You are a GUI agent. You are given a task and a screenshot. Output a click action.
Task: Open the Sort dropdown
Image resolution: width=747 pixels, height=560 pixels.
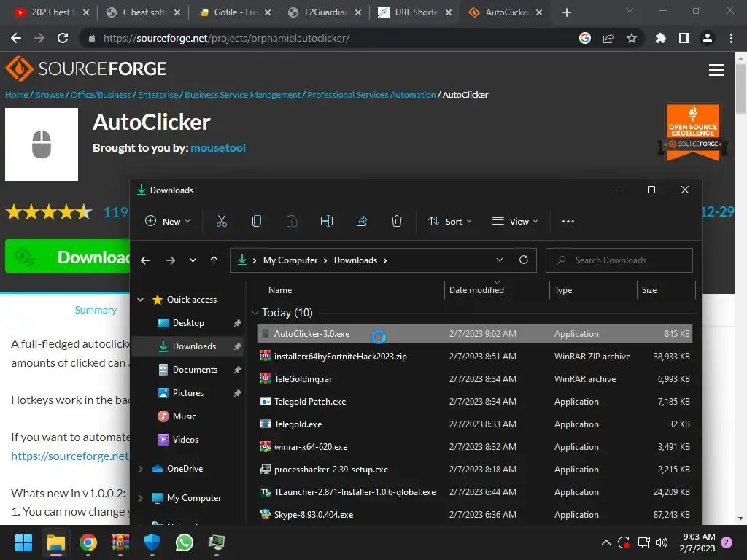[449, 222]
